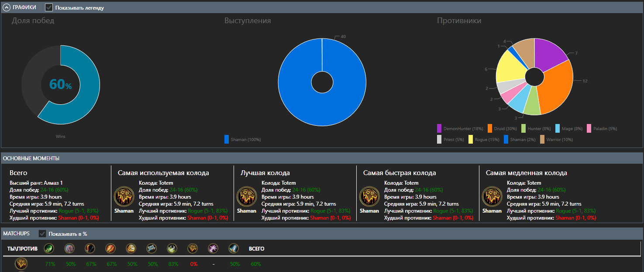Click the Druid orange legend swatch
This screenshot has height=272, width=644.
click(490, 128)
